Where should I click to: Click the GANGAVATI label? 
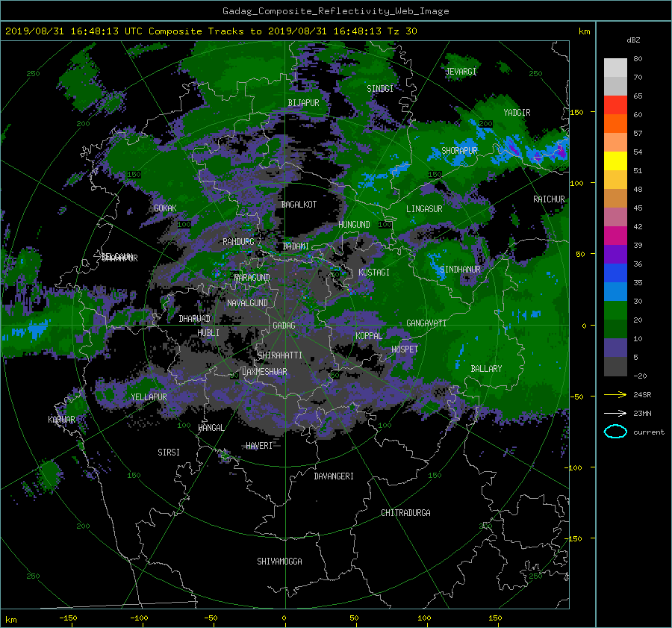pos(426,323)
